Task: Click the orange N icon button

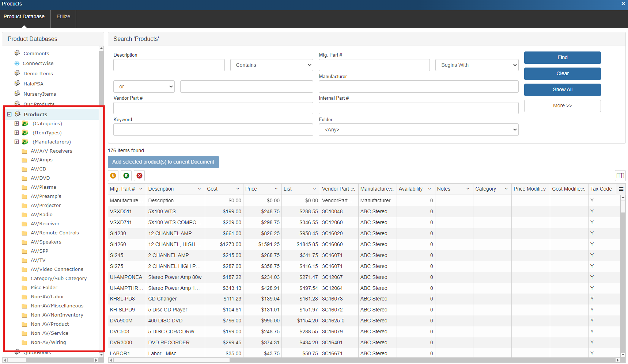Action: (113, 176)
